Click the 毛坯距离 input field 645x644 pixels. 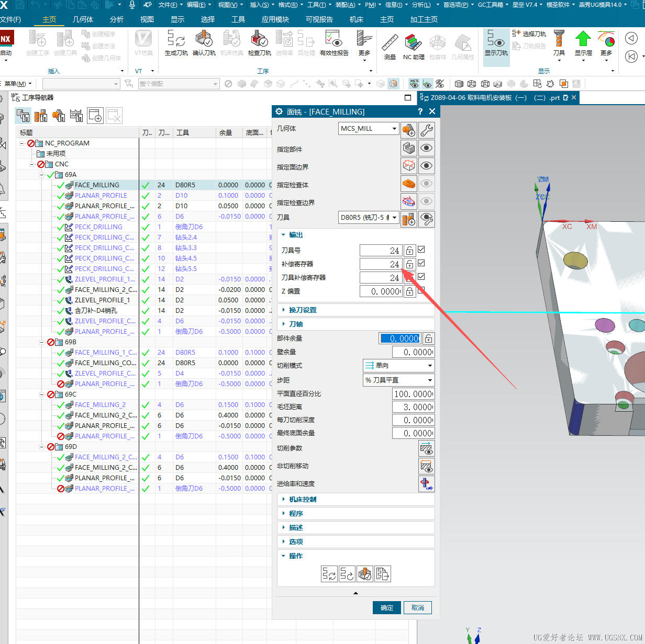point(413,407)
